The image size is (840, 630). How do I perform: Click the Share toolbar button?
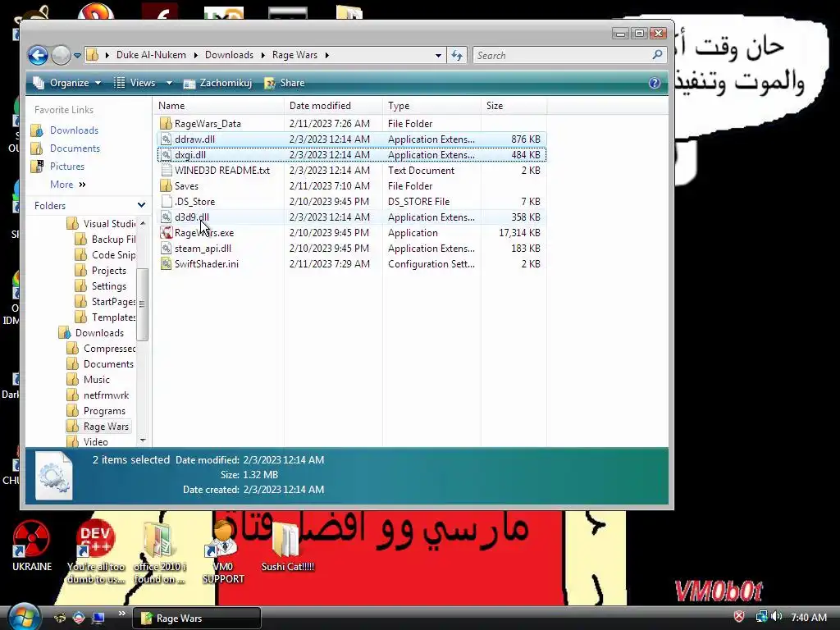[x=285, y=83]
